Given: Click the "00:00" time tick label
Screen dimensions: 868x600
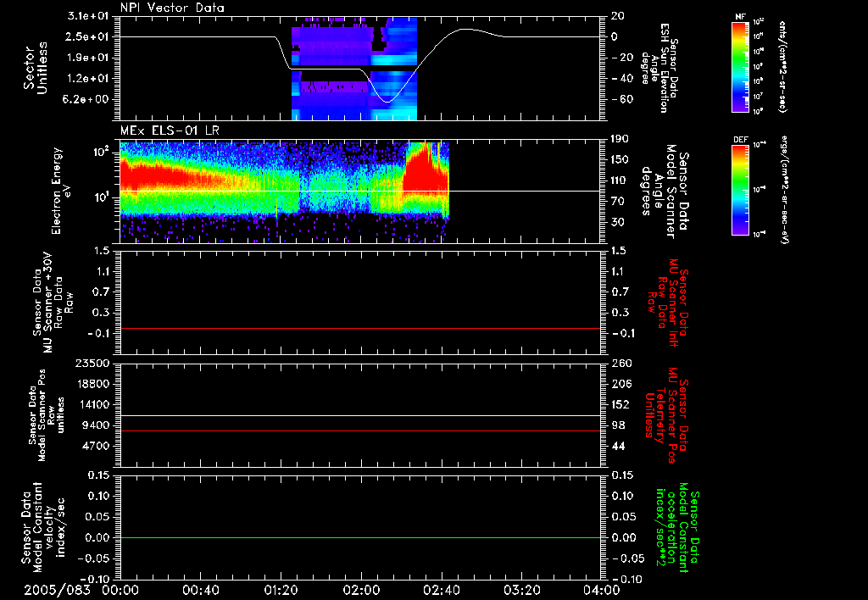Looking at the screenshot, I should 120,591.
